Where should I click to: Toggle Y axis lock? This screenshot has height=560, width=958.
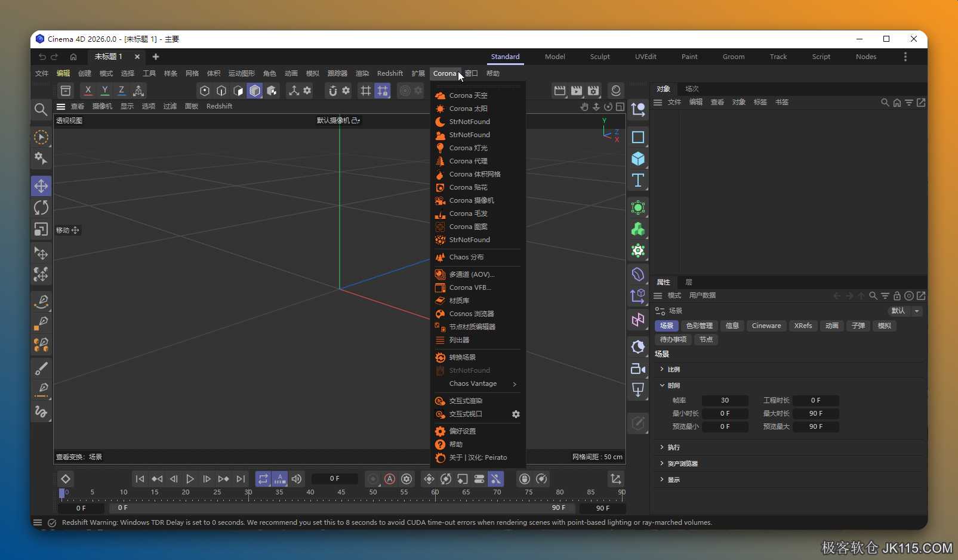pos(104,91)
